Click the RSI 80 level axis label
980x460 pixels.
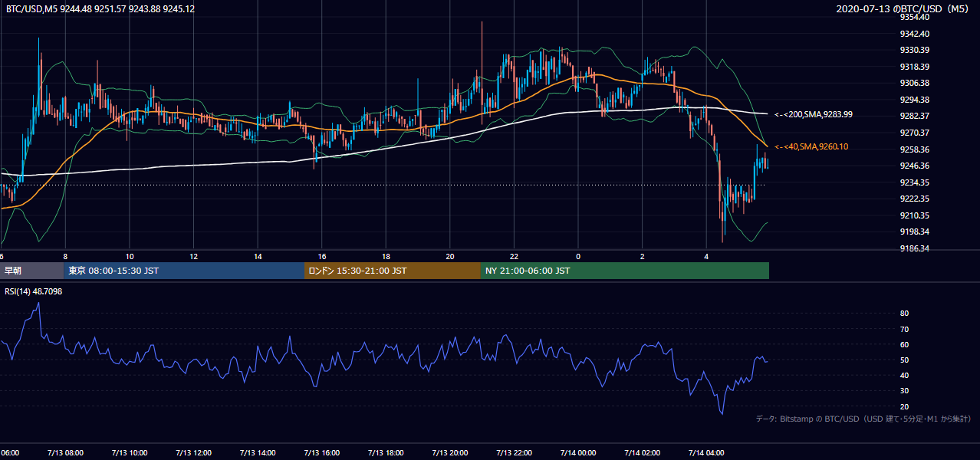click(904, 314)
